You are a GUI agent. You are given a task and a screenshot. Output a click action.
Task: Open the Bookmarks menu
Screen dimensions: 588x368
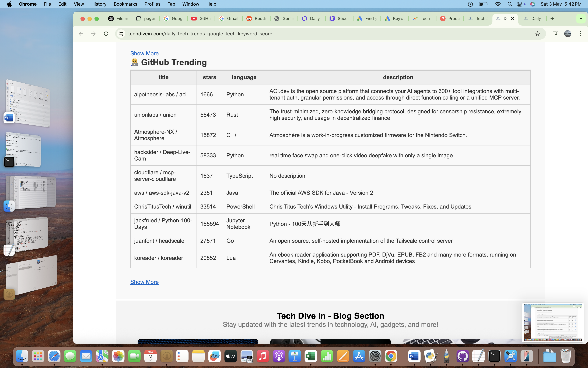click(x=125, y=4)
